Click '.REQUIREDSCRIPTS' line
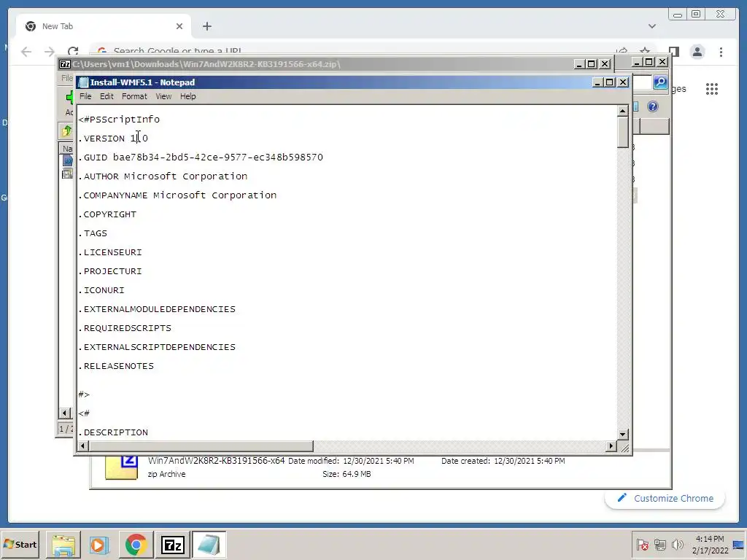747x560 pixels. 125,329
